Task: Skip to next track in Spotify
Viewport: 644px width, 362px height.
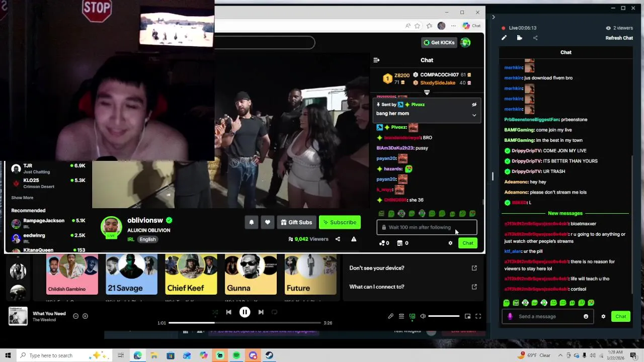Action: 261,312
